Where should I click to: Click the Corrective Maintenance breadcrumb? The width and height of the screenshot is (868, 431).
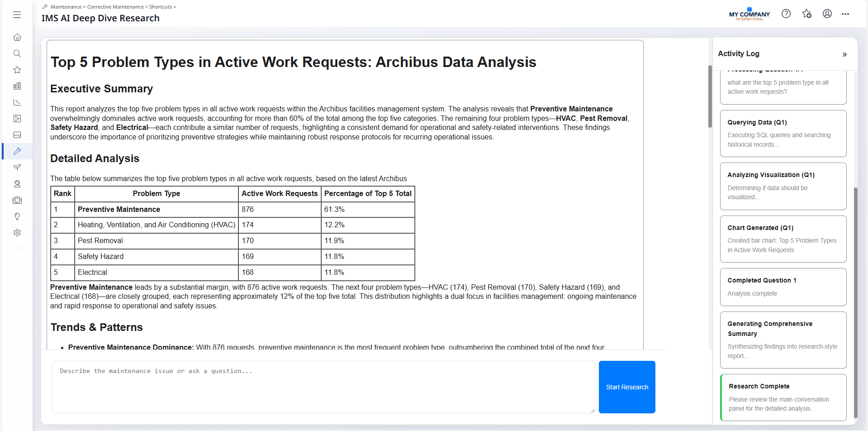point(115,7)
